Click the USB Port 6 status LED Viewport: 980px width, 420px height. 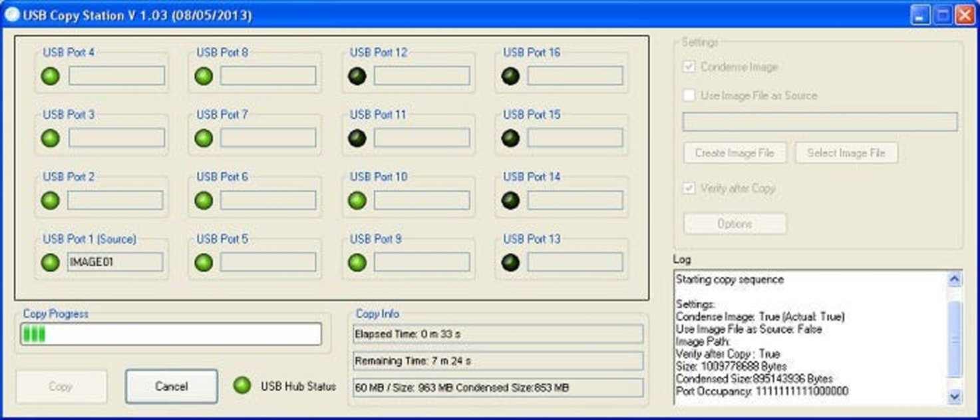pyautogui.click(x=204, y=200)
